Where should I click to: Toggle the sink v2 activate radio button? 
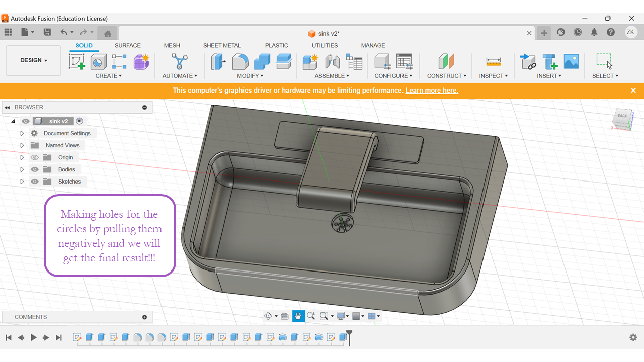[x=79, y=121]
